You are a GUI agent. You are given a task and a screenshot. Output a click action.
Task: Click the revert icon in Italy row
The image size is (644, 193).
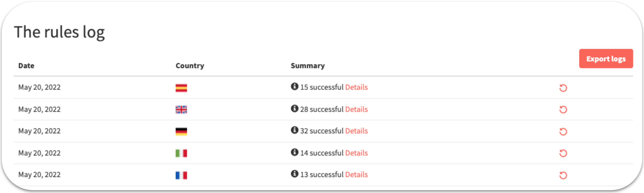(x=563, y=153)
